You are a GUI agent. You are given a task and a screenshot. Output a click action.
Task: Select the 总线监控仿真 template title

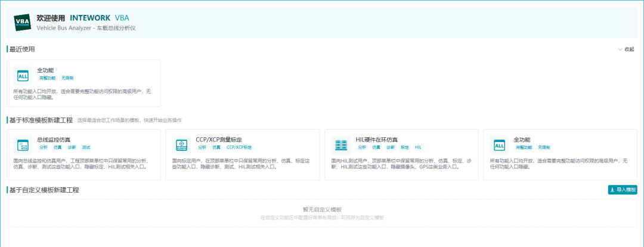click(54, 140)
